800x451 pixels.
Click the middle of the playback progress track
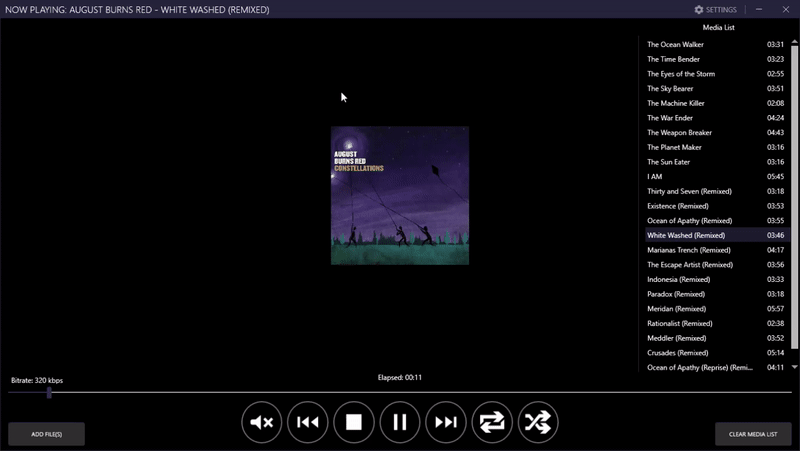click(x=400, y=392)
